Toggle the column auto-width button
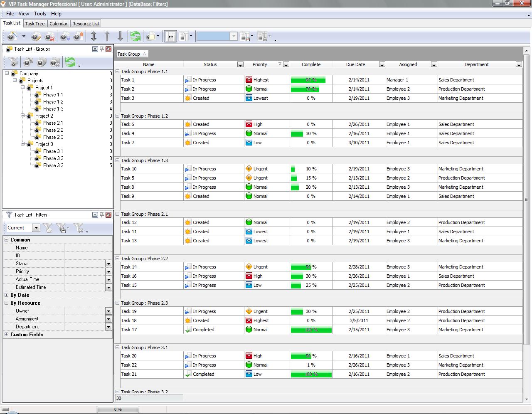The image size is (532, 414). (170, 37)
